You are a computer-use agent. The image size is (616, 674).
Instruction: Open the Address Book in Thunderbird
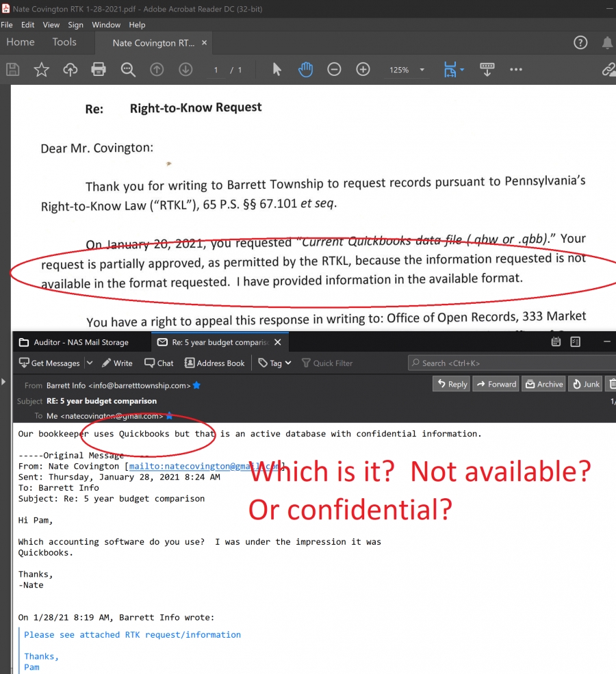(214, 363)
